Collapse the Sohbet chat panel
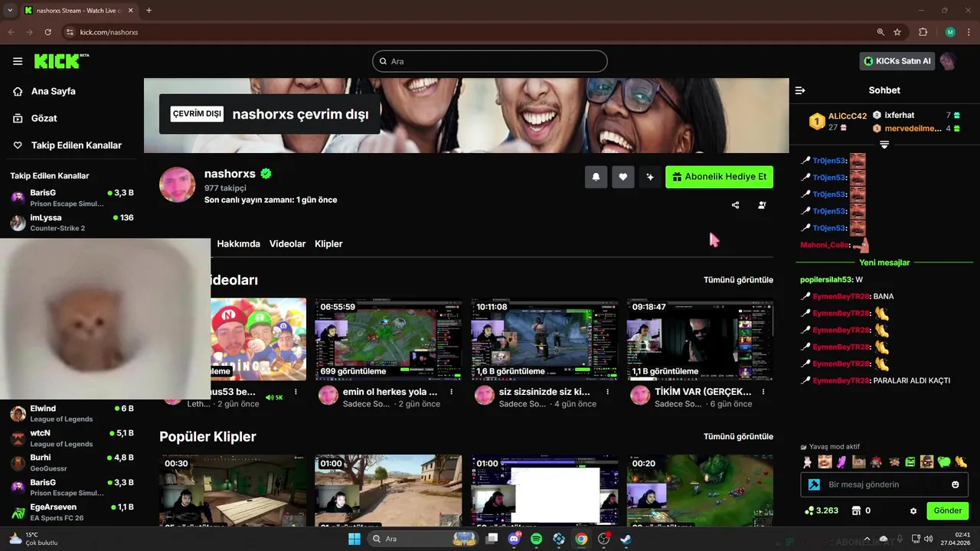 800,90
